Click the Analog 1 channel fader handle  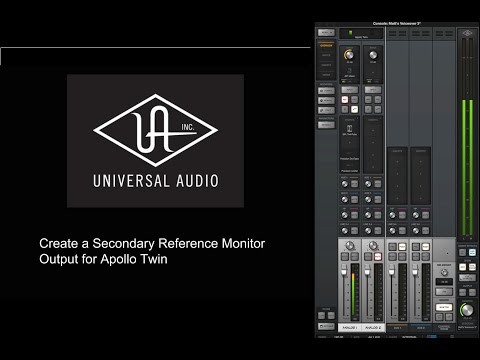click(x=344, y=270)
